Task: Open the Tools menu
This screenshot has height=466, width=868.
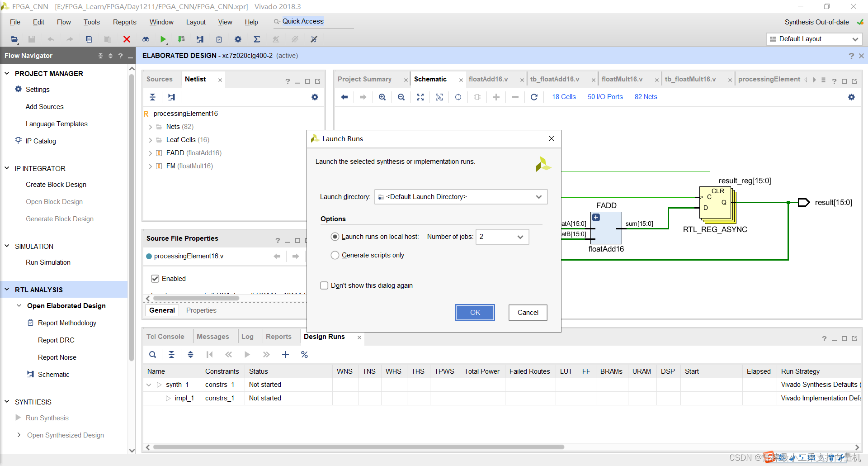Action: 91,22
